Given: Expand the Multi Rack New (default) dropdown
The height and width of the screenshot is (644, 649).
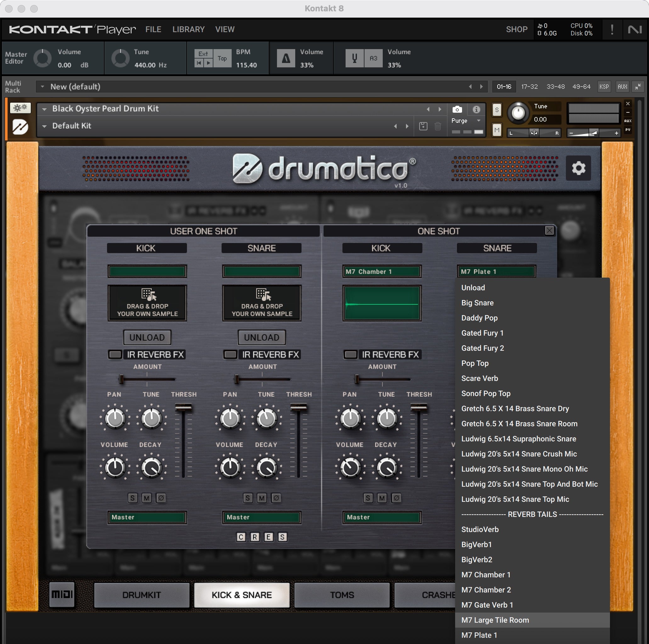Looking at the screenshot, I should [42, 87].
